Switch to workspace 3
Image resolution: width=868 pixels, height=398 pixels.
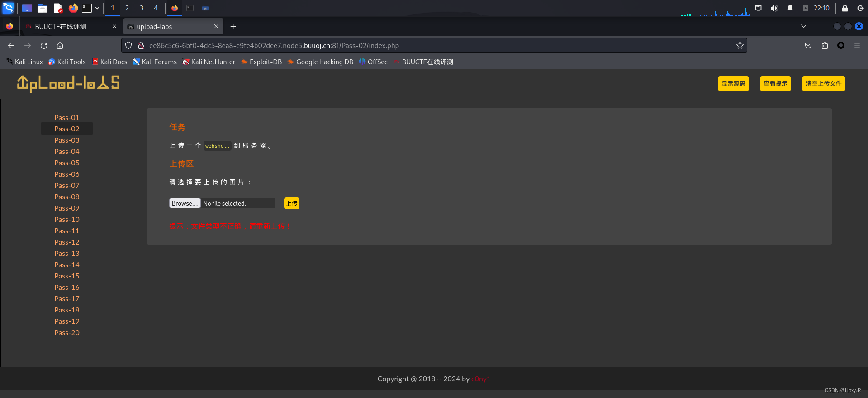tap(142, 8)
